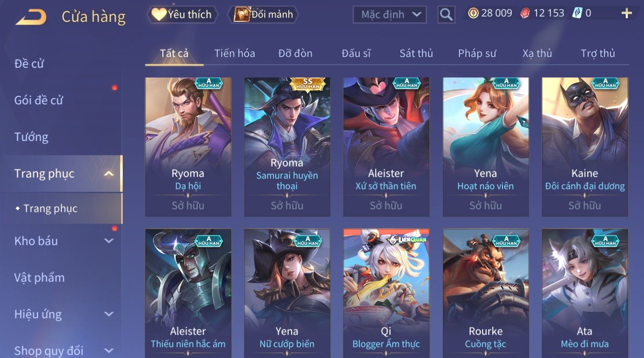
Task: Click the golden back arrow icon
Action: click(31, 18)
